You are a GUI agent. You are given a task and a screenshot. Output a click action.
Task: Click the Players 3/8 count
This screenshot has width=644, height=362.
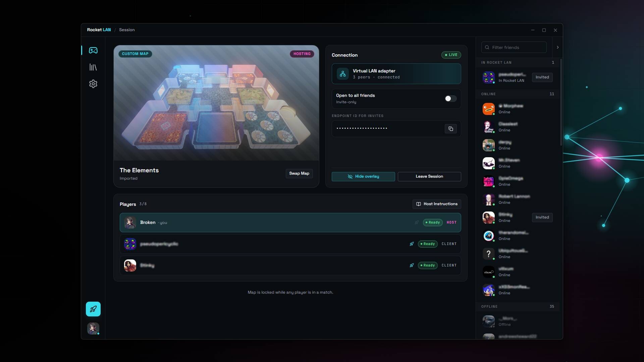click(x=143, y=204)
